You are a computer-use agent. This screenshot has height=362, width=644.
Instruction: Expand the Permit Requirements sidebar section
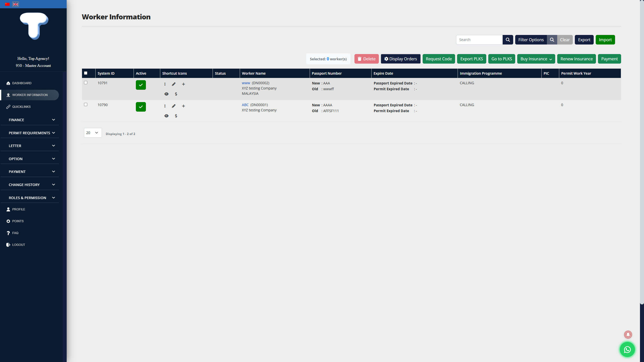click(30, 133)
